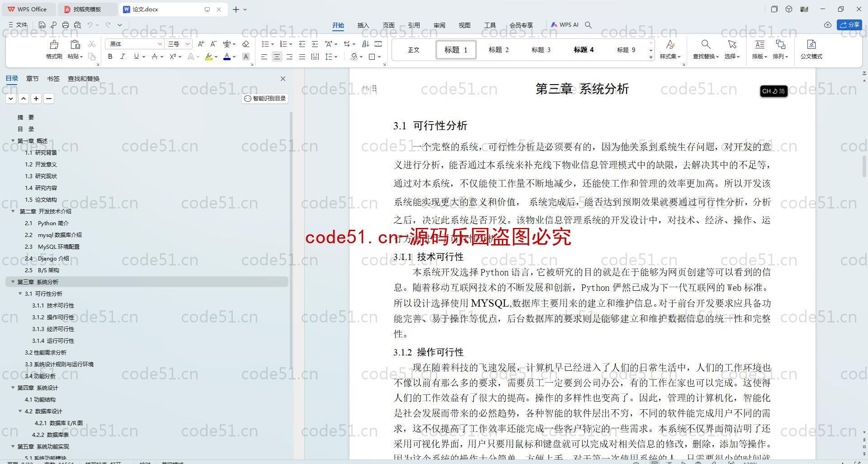Toggle Italic formatting

coord(123,57)
